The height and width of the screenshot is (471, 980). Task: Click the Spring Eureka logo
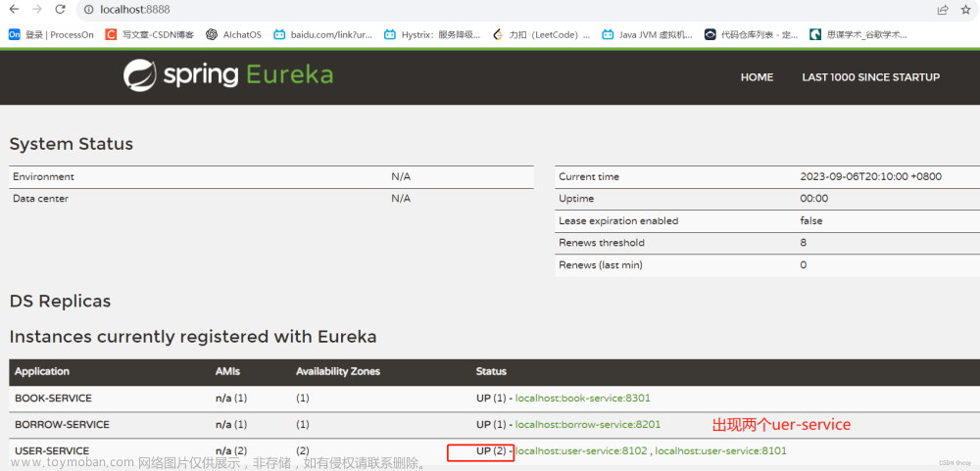[228, 75]
